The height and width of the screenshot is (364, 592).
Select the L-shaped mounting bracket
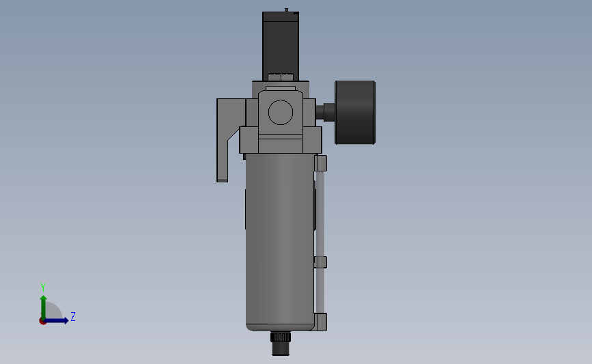(228, 140)
